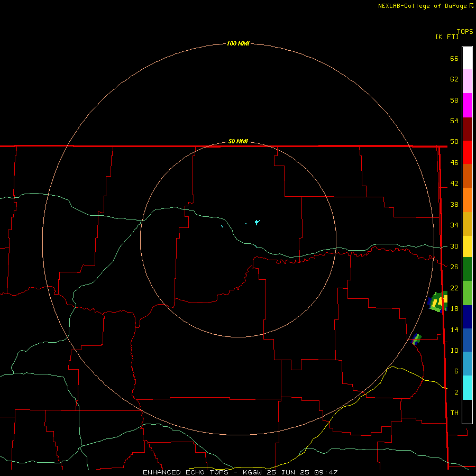The image size is (476, 476).
Task: Click the 09:47 timestamp in caption
Action: coord(326,472)
